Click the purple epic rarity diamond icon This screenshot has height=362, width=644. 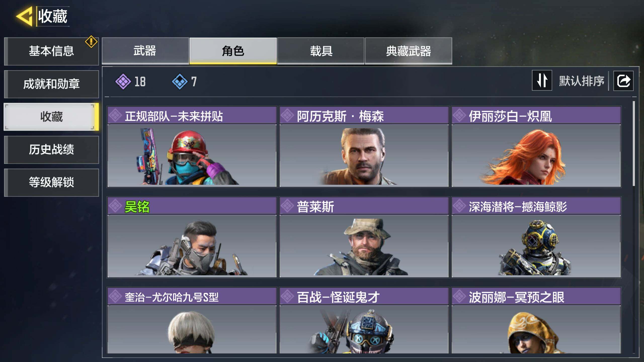[123, 81]
